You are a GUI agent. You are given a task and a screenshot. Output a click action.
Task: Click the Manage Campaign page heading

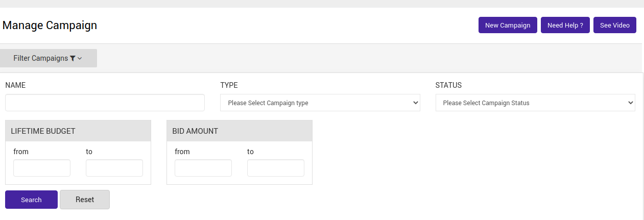tap(50, 25)
